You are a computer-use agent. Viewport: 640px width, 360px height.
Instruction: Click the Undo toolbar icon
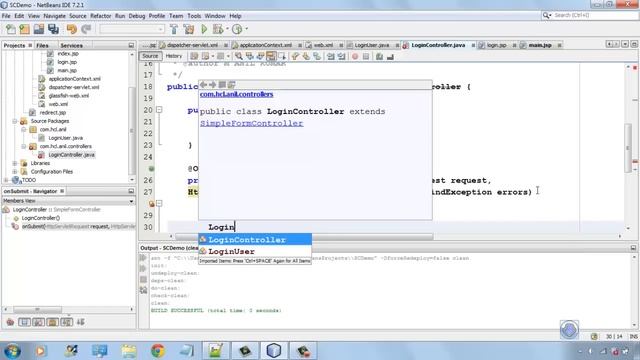click(72, 29)
